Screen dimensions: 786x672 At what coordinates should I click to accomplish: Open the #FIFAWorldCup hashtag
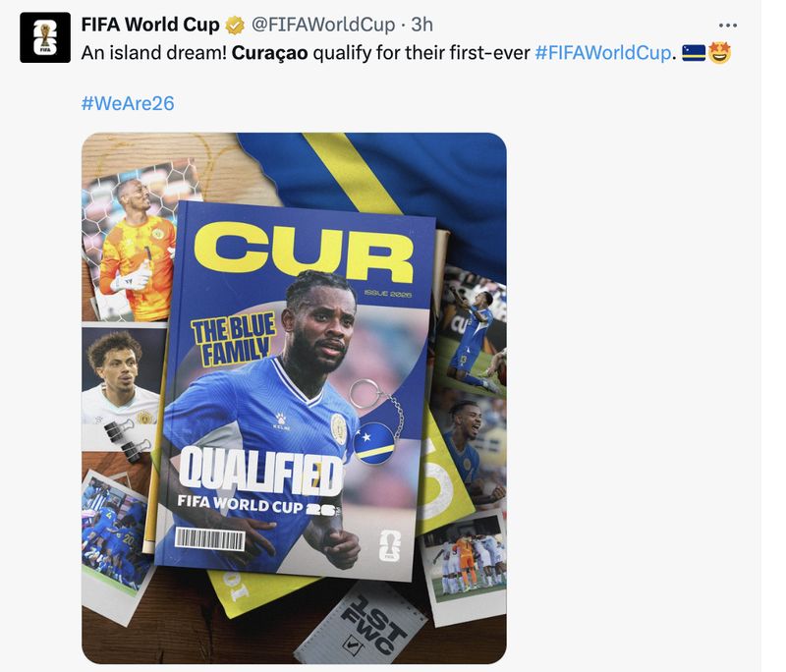[603, 53]
